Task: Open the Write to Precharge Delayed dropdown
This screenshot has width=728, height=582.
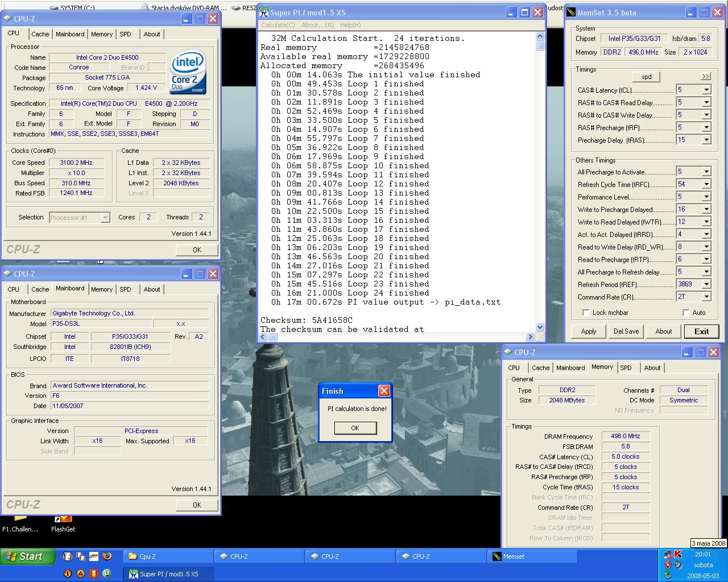Action: pyautogui.click(x=706, y=209)
